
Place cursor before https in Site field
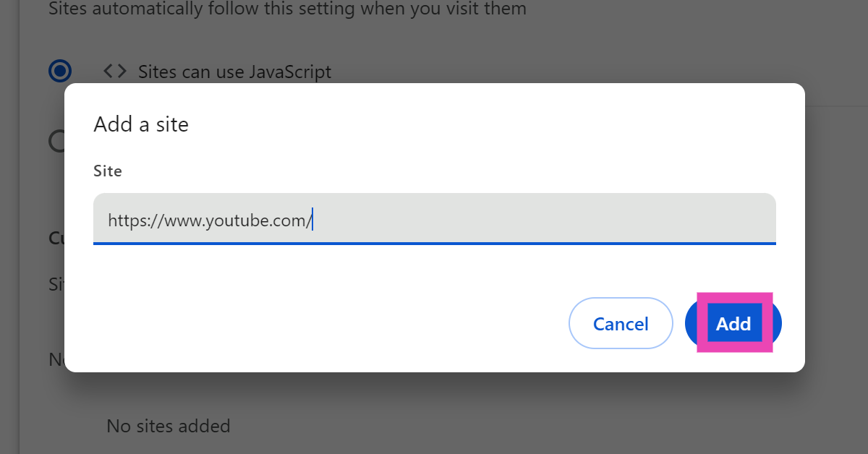(x=109, y=220)
